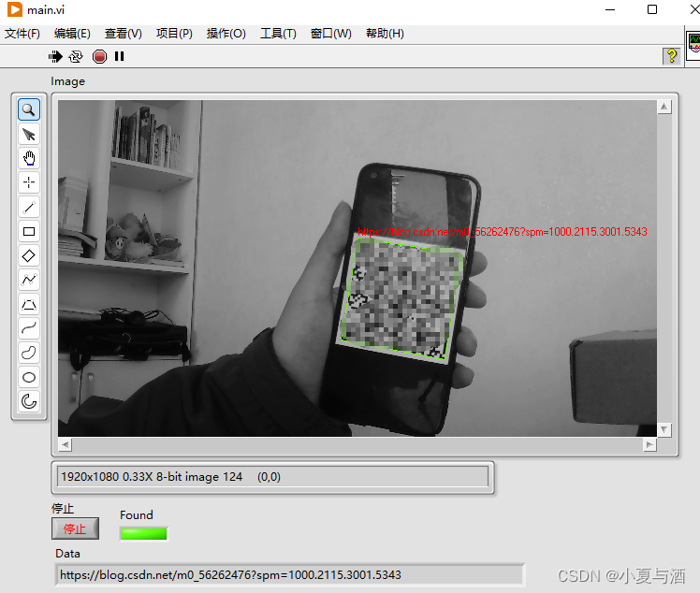
Task: Click the red decoded URL overlay text
Action: tap(503, 232)
